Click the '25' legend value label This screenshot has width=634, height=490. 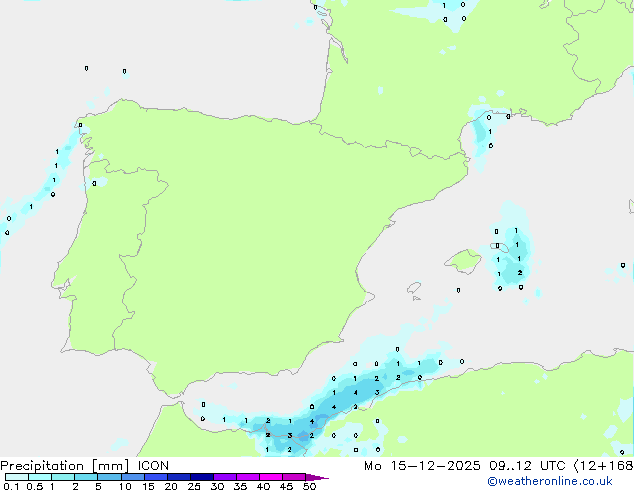[194, 486]
